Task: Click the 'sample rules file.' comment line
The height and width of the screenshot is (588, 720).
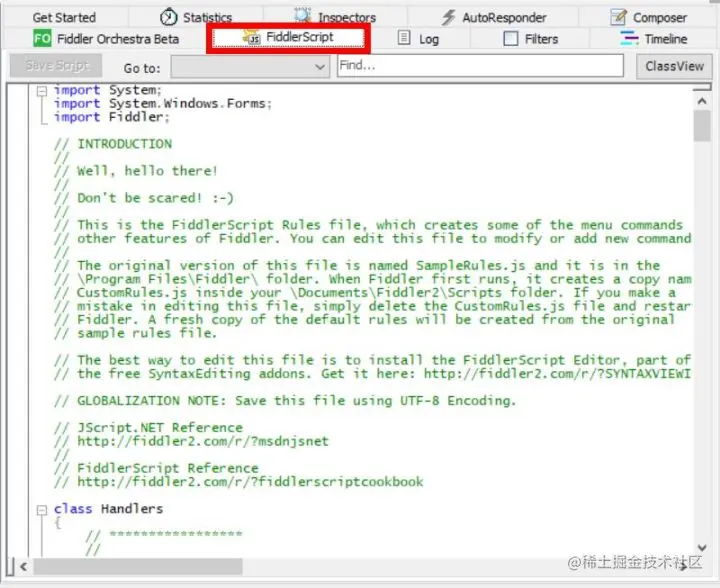Action: tap(135, 333)
